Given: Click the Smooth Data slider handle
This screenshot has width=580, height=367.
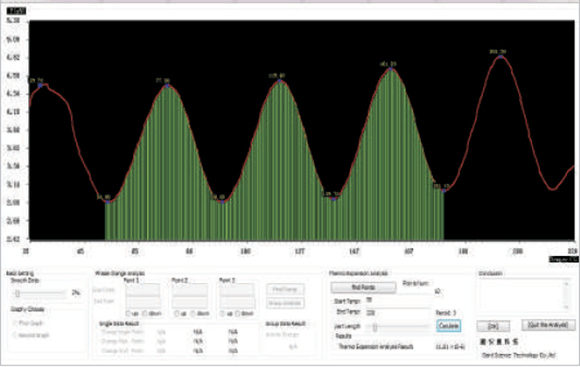Looking at the screenshot, I should point(17,294).
